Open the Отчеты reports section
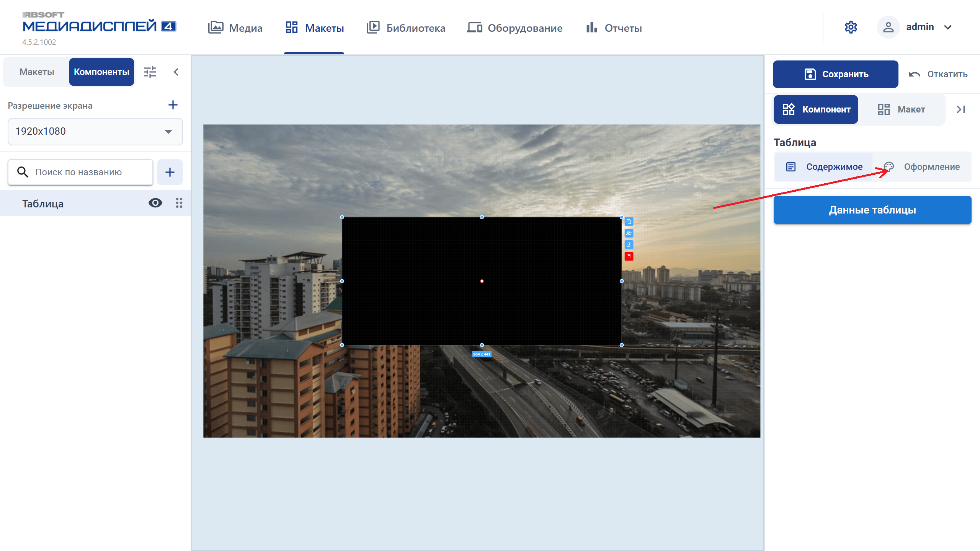The image size is (980, 551). (614, 28)
